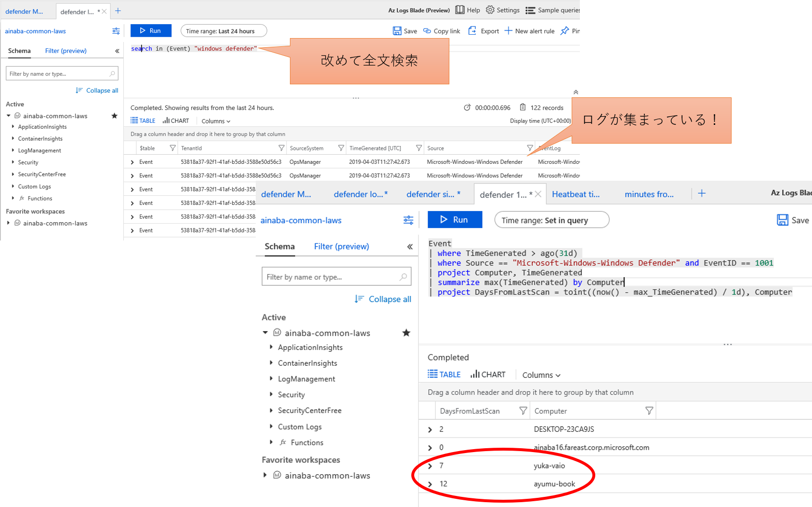Expand Custom Logs in lower schema tree

(271, 426)
